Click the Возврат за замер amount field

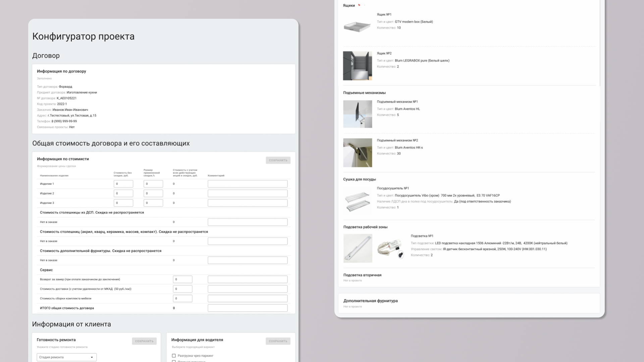click(183, 279)
